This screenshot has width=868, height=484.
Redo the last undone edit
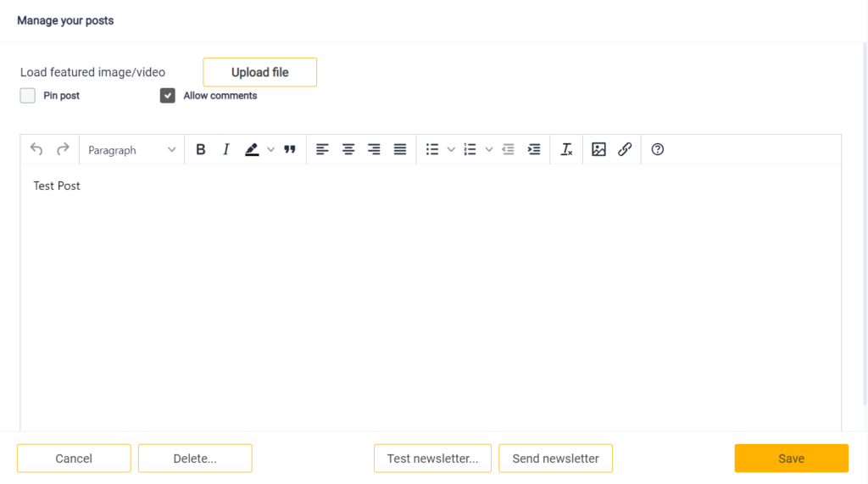[63, 149]
